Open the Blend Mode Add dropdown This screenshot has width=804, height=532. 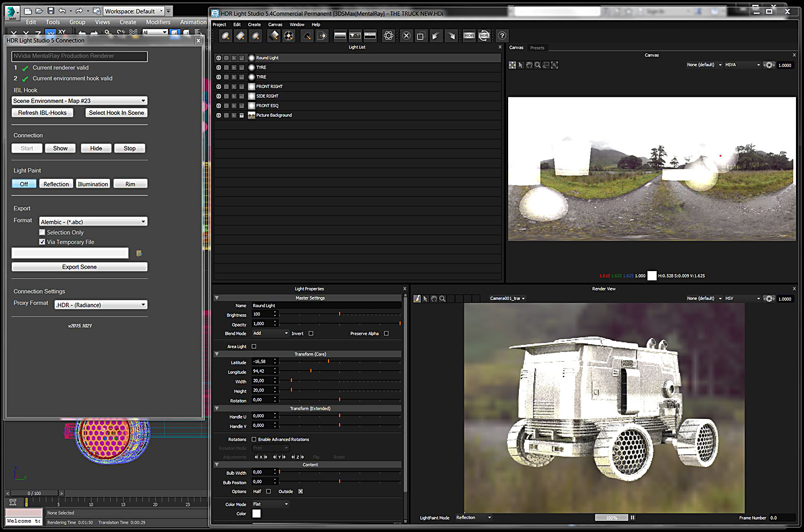271,333
